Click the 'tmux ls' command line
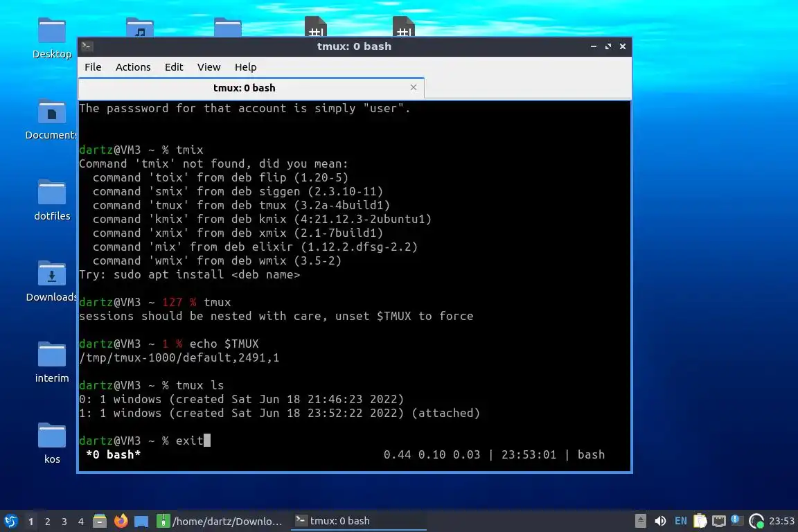The image size is (798, 532). 200,385
